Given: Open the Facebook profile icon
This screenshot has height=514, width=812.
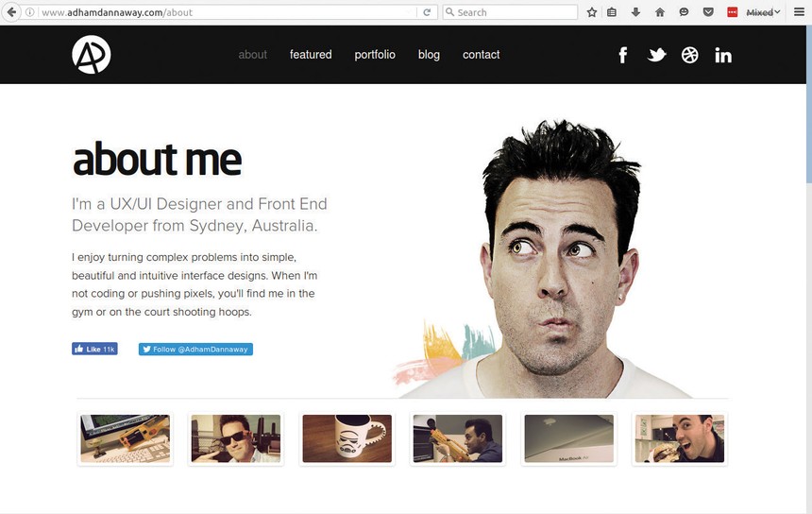Looking at the screenshot, I should tap(623, 55).
